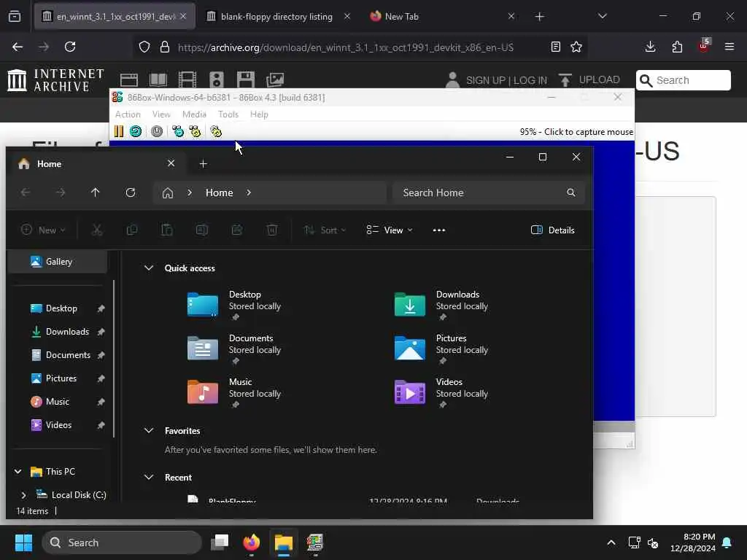The height and width of the screenshot is (560, 747).
Task: Go up one folder in File Explorer
Action: click(96, 192)
